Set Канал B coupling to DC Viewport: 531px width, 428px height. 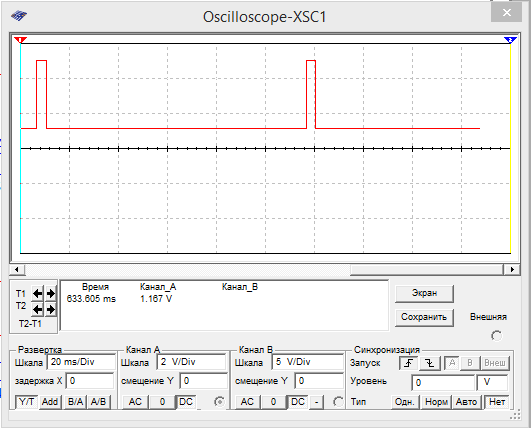(298, 402)
